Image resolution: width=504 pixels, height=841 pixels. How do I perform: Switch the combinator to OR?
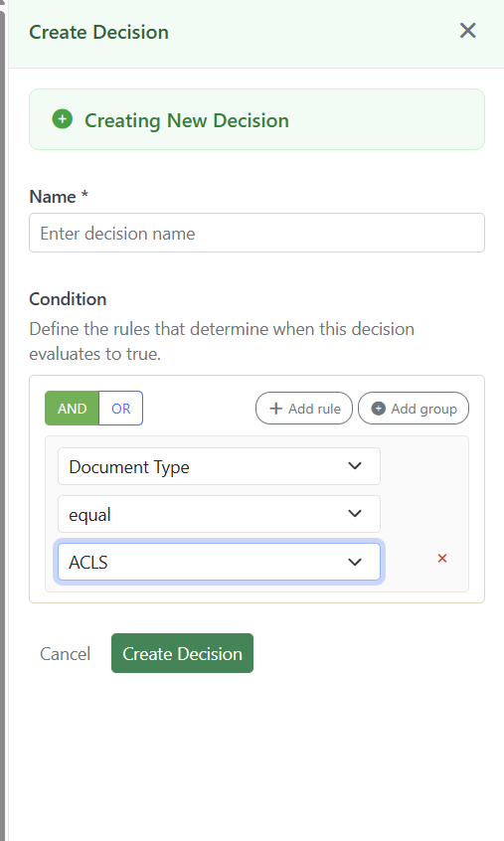120,409
